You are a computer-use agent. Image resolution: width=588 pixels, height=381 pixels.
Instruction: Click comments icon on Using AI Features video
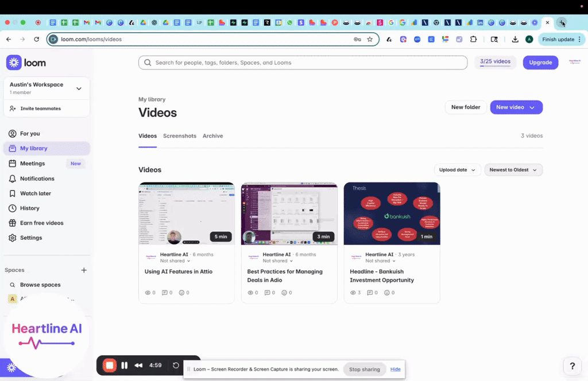164,293
